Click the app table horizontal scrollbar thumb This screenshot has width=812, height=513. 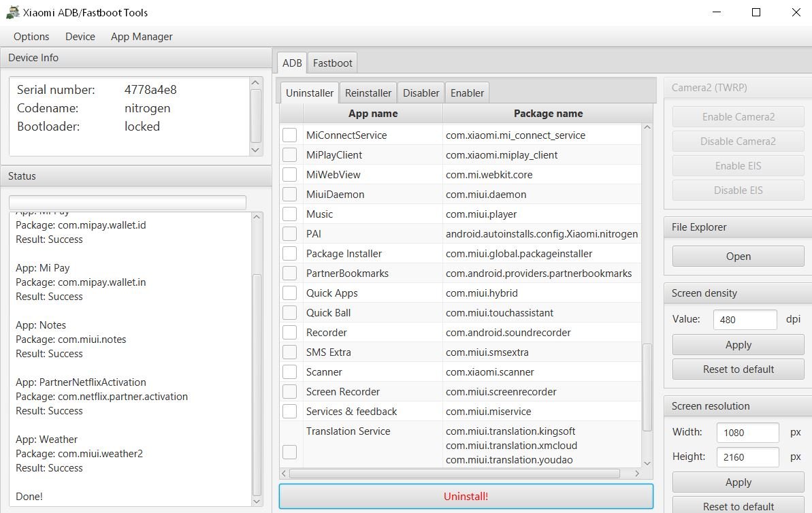tap(455, 473)
